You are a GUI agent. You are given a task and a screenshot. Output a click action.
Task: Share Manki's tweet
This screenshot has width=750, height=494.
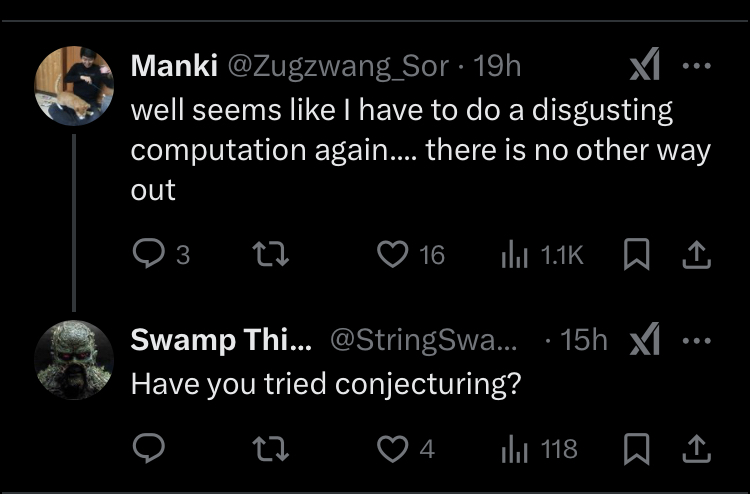click(x=695, y=256)
